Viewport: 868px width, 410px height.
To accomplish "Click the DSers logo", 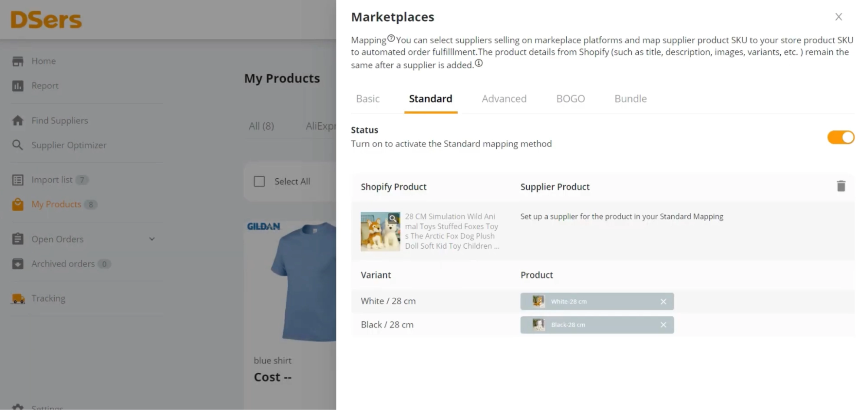I will click(x=46, y=20).
